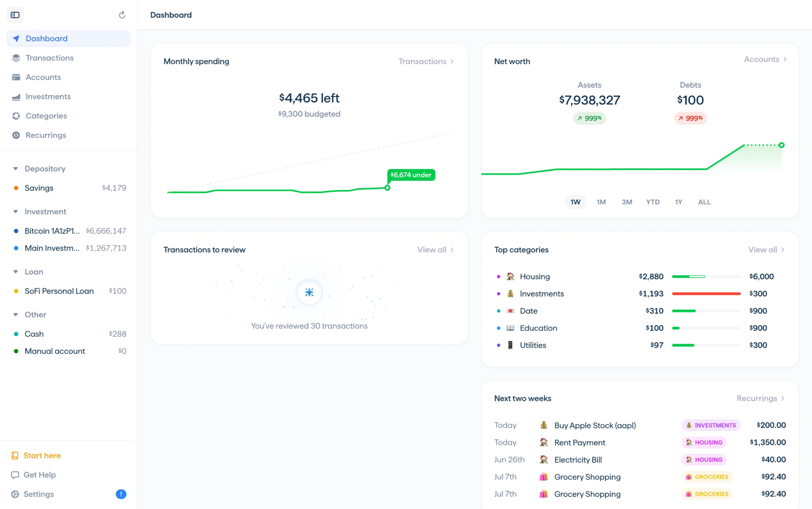
Task: Open the Rent Payment recurring row
Action: pos(640,442)
